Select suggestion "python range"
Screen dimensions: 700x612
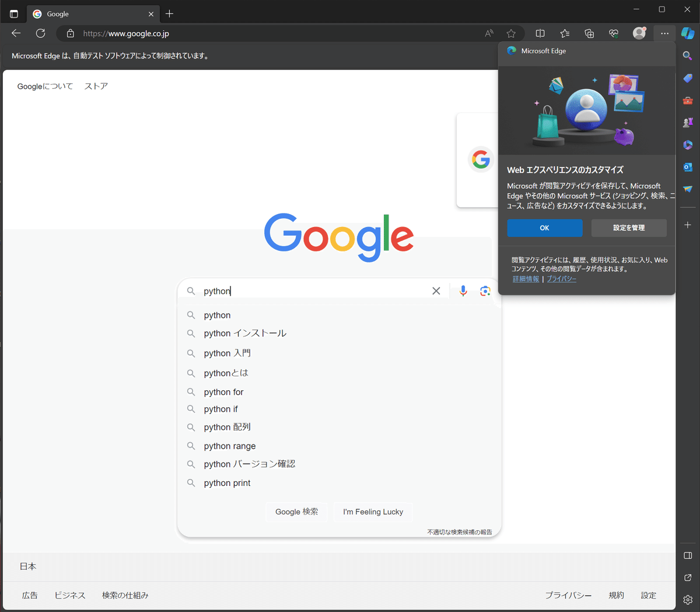click(339, 446)
